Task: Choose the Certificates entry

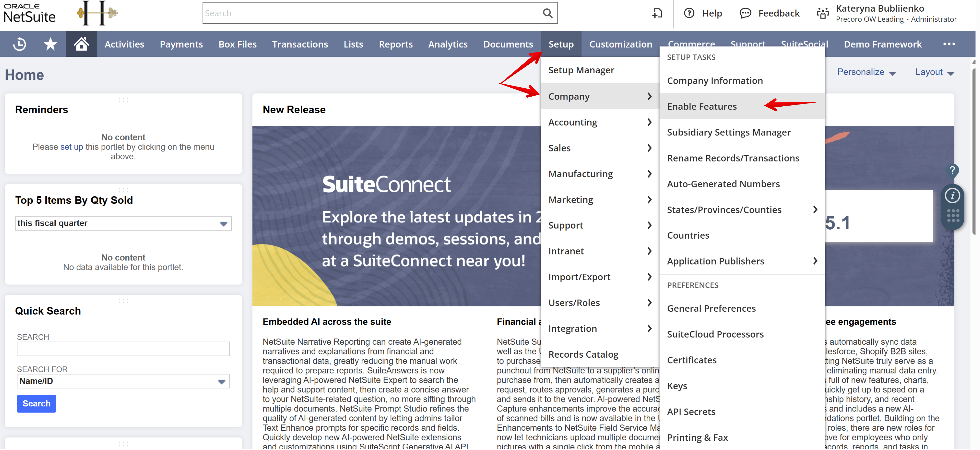Action: pos(742,360)
